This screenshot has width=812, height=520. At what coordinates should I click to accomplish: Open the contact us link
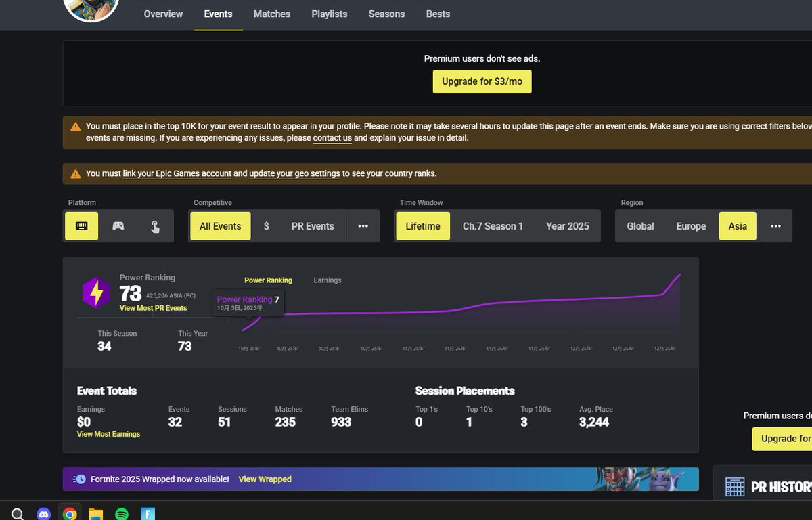[332, 138]
